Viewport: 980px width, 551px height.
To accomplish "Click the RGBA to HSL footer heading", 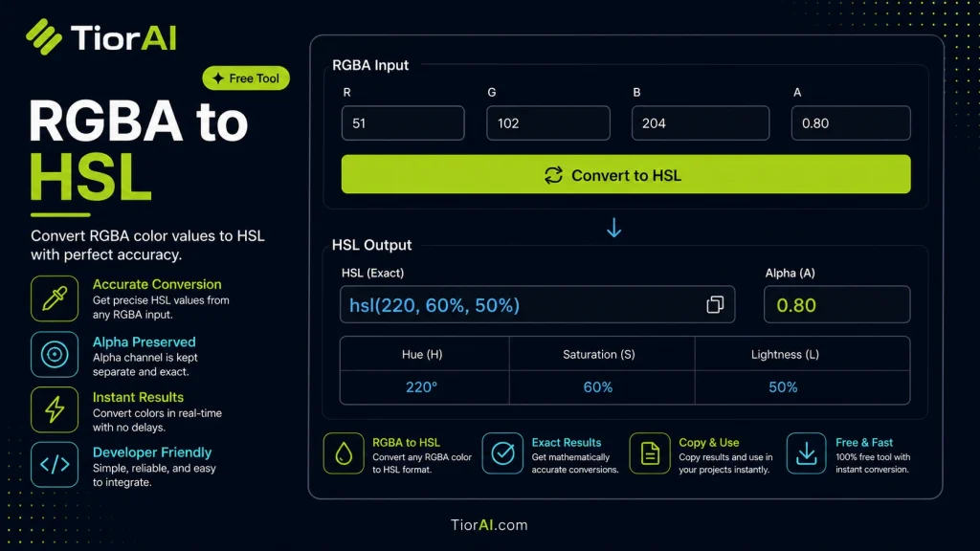I will click(x=406, y=442).
